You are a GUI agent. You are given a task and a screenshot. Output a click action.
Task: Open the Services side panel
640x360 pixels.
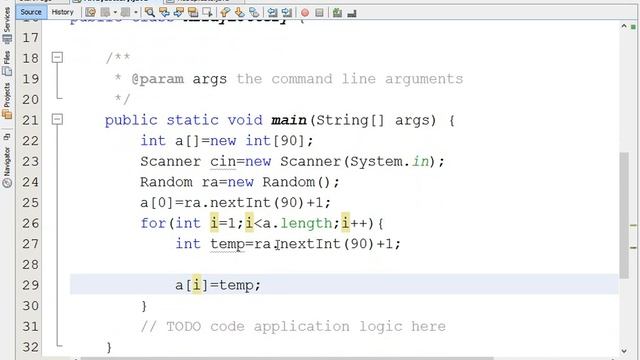click(7, 25)
